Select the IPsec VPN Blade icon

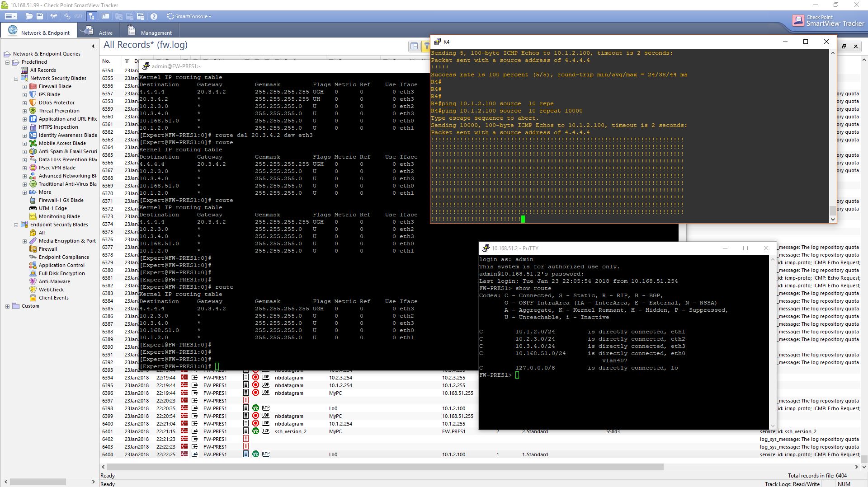pos(33,168)
